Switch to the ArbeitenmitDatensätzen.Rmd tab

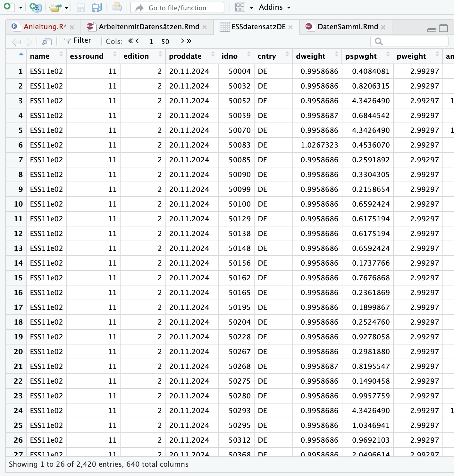(x=149, y=27)
